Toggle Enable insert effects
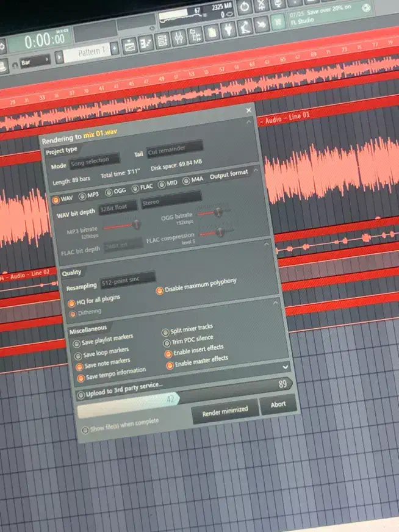The width and height of the screenshot is (399, 532). click(x=168, y=354)
